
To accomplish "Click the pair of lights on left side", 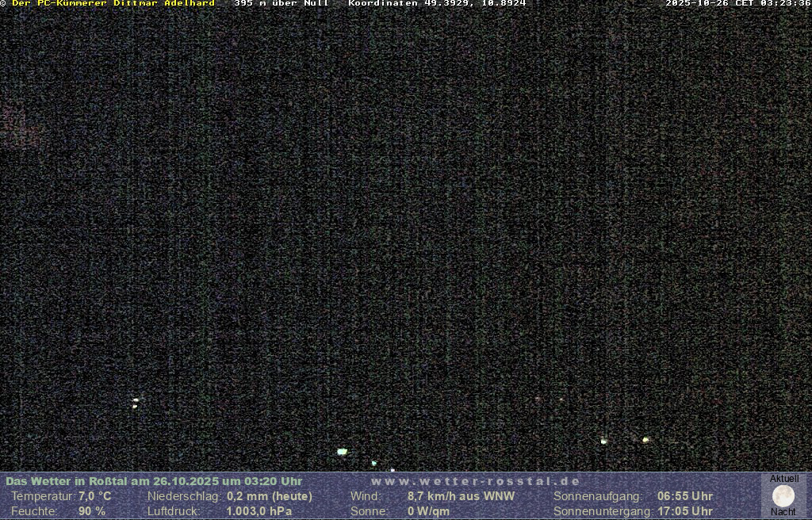I will [136, 403].
